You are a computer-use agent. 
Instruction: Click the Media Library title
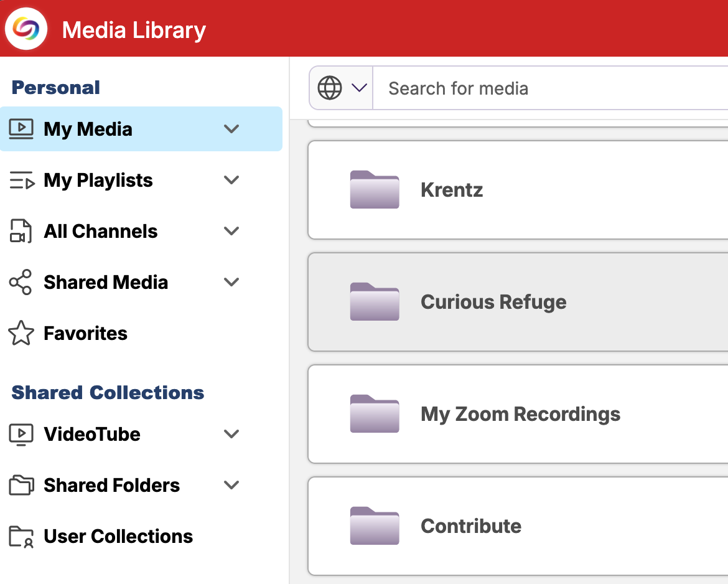134,31
